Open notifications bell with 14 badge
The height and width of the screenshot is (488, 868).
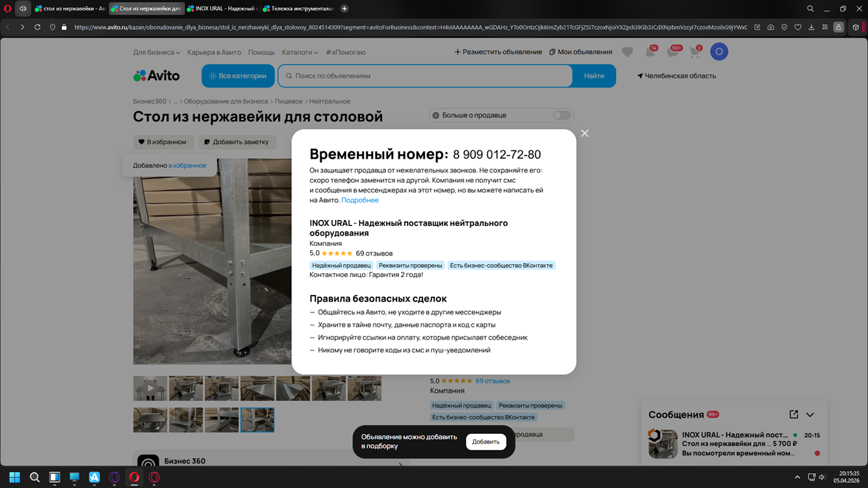click(x=650, y=52)
